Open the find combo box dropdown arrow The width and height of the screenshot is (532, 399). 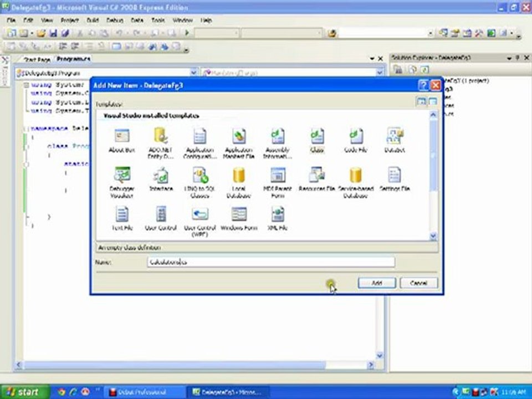click(x=430, y=33)
